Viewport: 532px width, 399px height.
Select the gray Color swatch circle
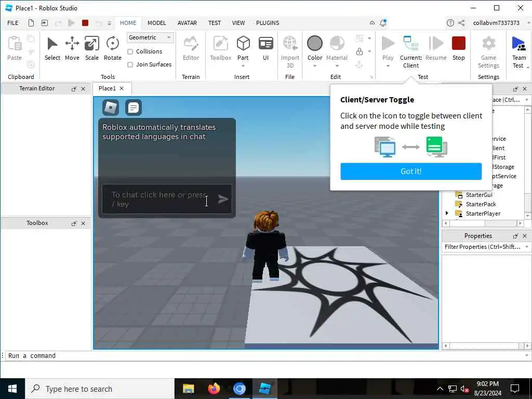[x=314, y=44]
